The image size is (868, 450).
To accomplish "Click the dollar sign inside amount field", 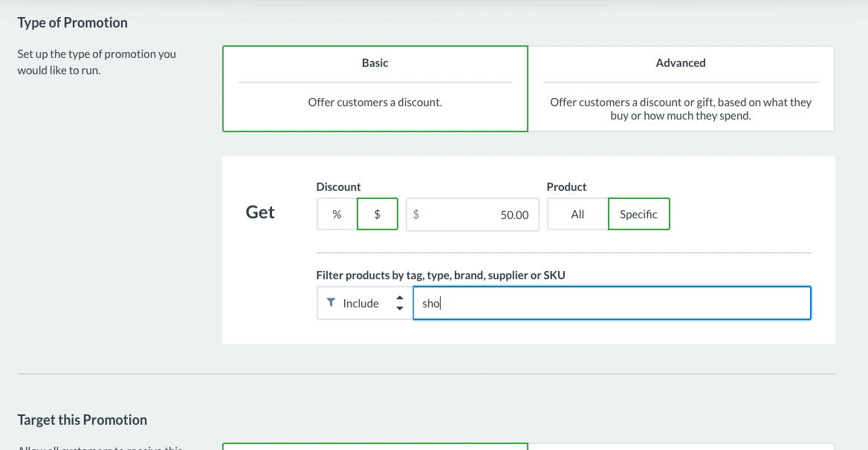I will [x=415, y=214].
